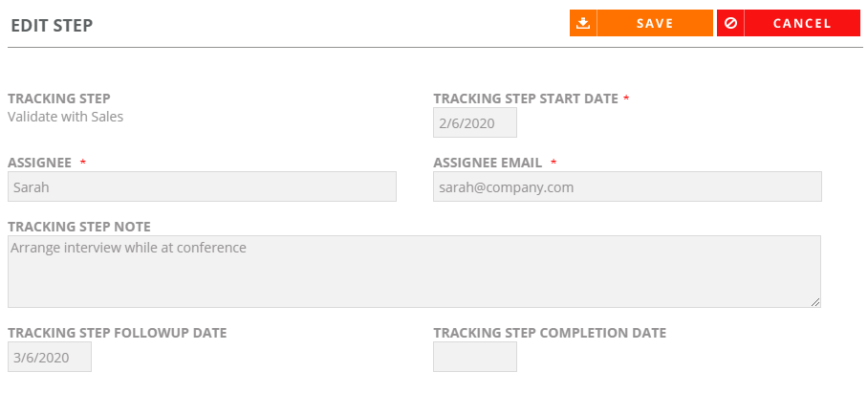Select the Assignee Email input field
Screen dimensions: 868x394
[x=627, y=186]
